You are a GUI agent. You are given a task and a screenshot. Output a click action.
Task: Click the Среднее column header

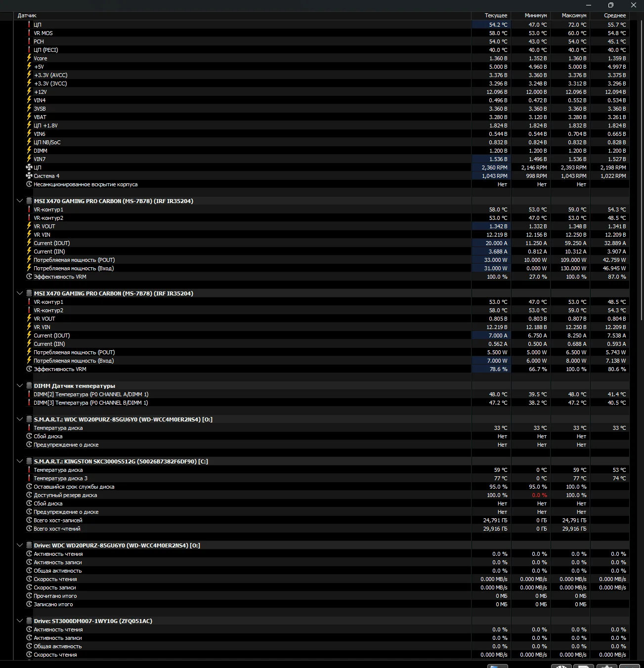614,15
